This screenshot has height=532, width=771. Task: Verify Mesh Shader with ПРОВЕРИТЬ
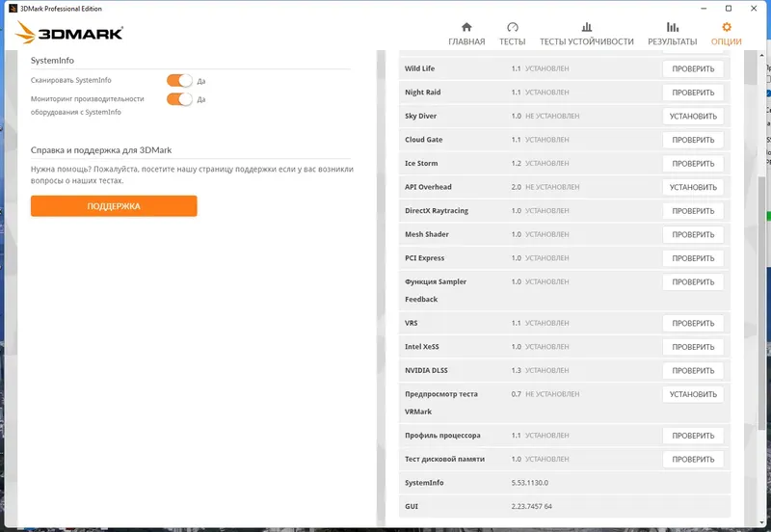click(693, 234)
